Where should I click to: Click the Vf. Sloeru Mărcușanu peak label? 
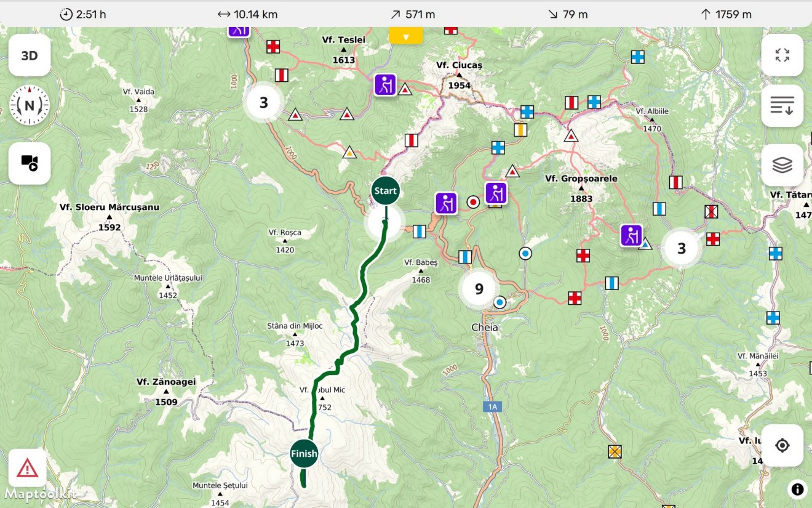109,217
